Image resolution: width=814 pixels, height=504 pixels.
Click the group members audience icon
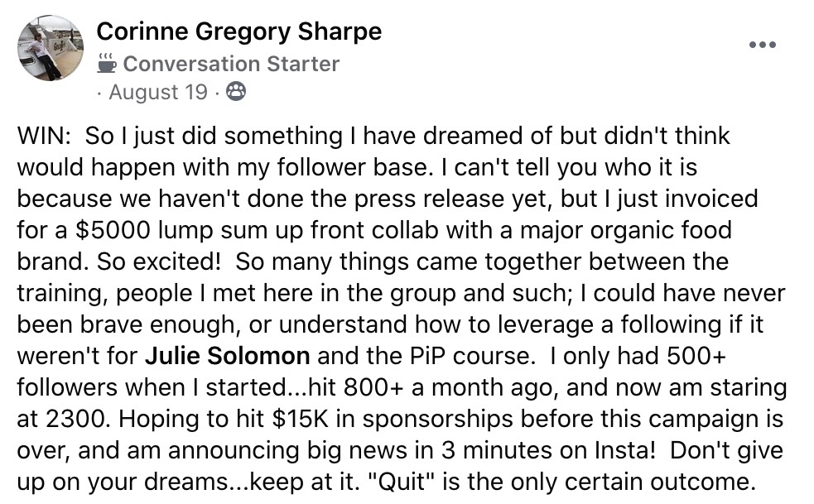pyautogui.click(x=236, y=91)
